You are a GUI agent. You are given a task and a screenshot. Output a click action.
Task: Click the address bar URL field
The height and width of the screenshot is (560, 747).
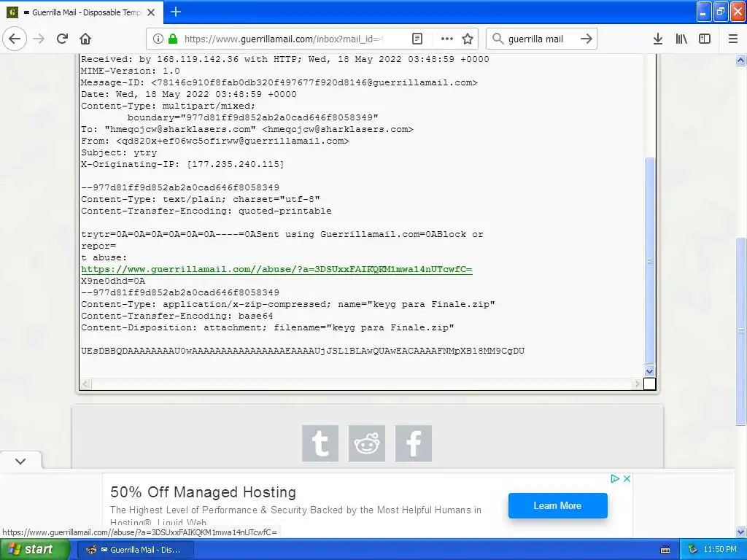point(284,39)
